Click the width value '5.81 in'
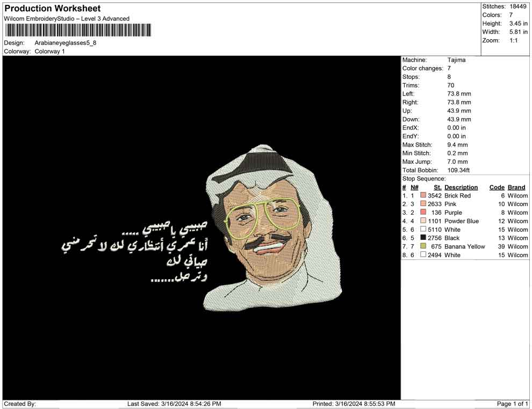The image size is (532, 409). (x=519, y=32)
